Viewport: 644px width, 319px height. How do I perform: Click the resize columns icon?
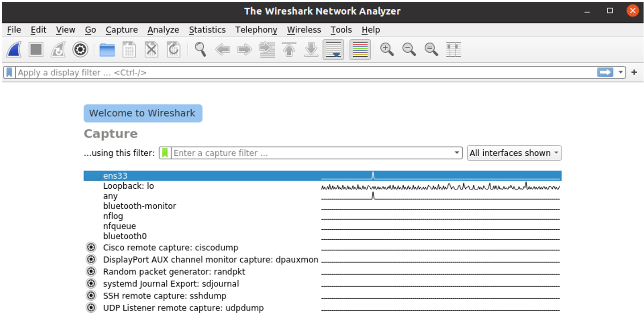click(x=453, y=50)
